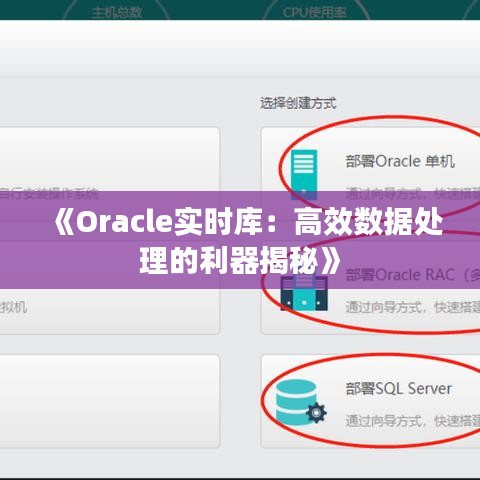Image resolution: width=480 pixels, height=480 pixels.
Task: Click the 选择创建方式 heading
Action: click(x=298, y=103)
